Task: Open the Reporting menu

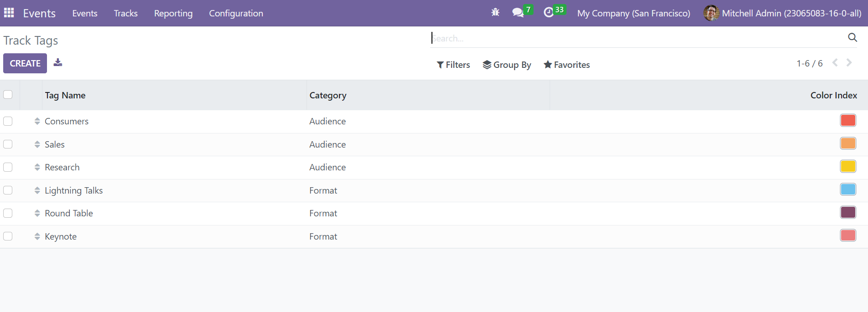Action: point(173,13)
